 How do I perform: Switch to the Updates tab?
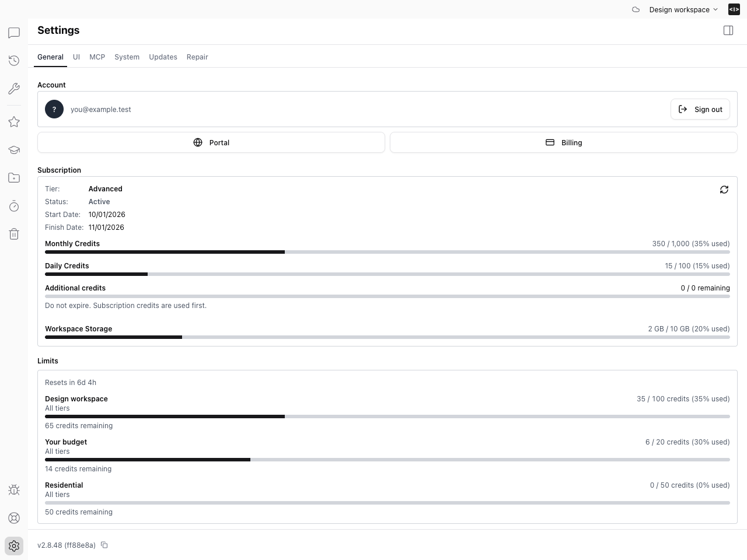coord(163,57)
